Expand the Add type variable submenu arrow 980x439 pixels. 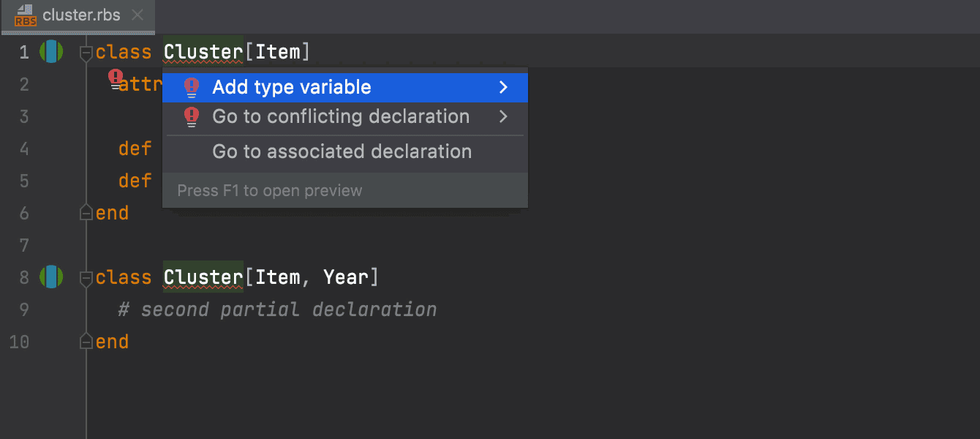(x=503, y=88)
